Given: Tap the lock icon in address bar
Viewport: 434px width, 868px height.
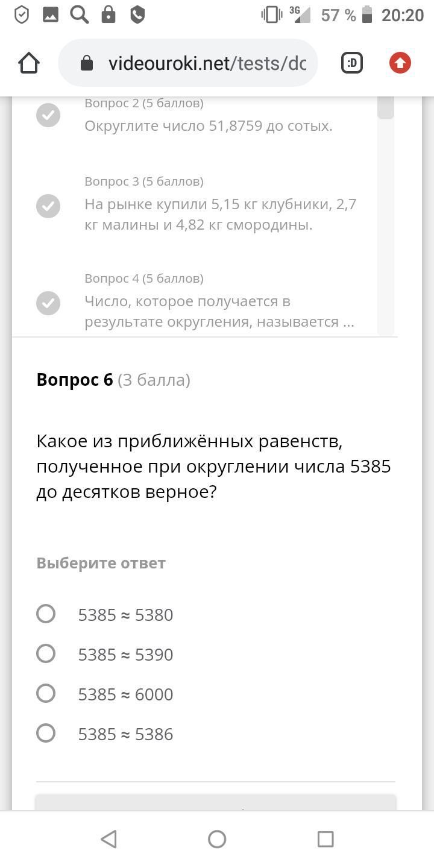Looking at the screenshot, I should [87, 63].
